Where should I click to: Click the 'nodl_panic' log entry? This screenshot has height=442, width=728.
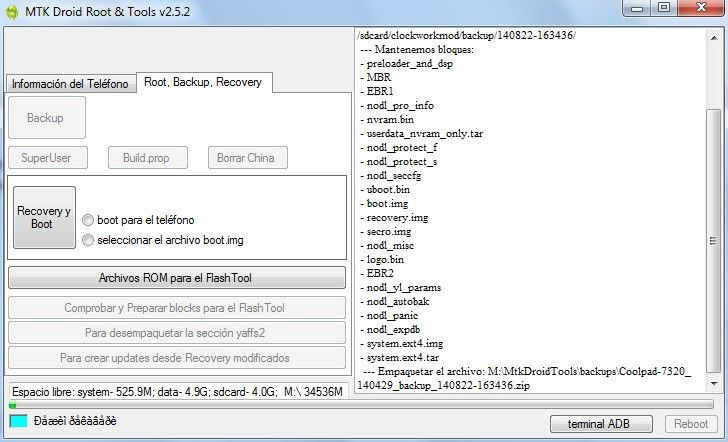click(389, 315)
